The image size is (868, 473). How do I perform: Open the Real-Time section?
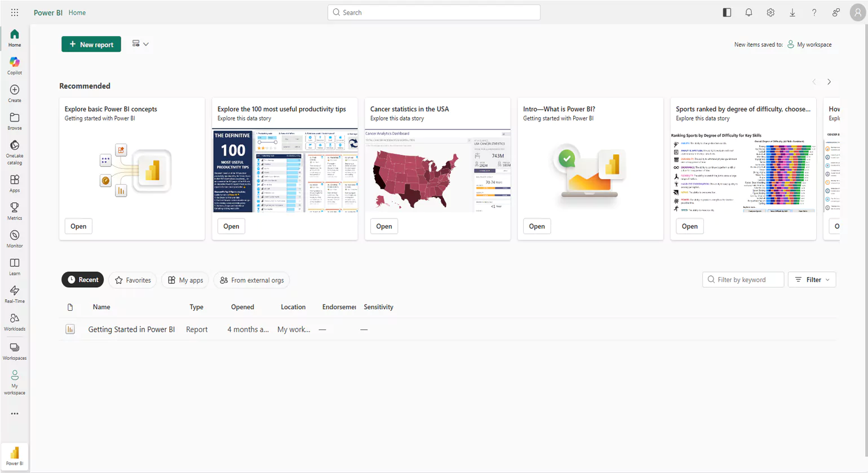point(14,294)
